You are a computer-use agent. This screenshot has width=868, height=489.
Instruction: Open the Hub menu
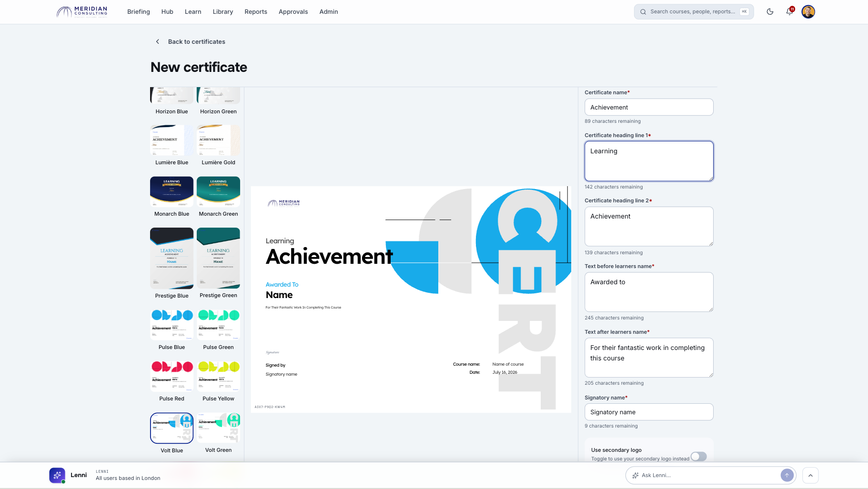point(167,12)
